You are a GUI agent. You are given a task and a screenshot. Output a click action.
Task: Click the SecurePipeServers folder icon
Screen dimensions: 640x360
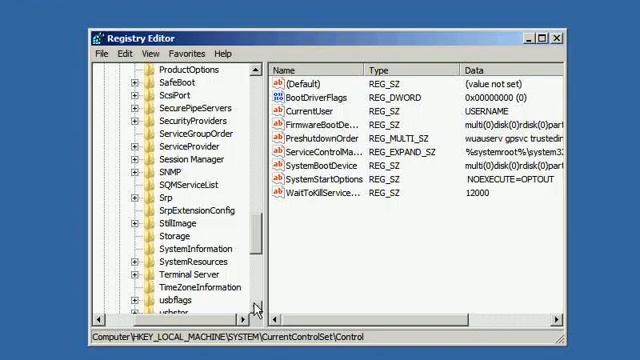149,108
